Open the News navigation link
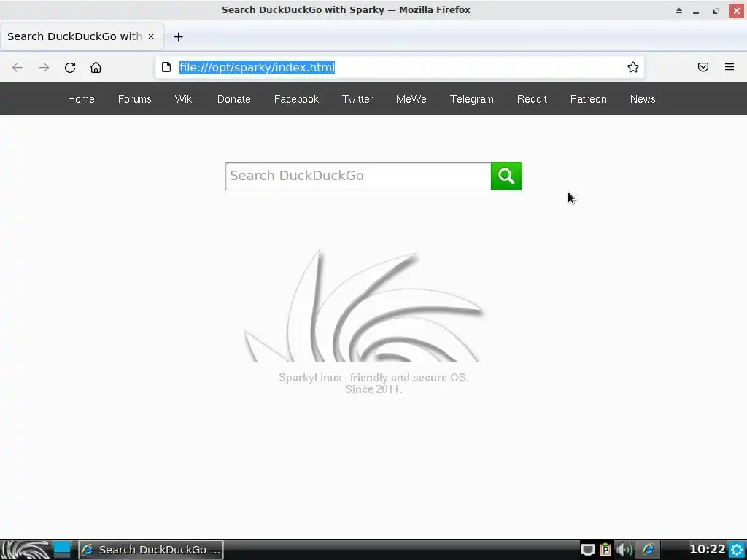Viewport: 747px width, 560px height. point(643,99)
